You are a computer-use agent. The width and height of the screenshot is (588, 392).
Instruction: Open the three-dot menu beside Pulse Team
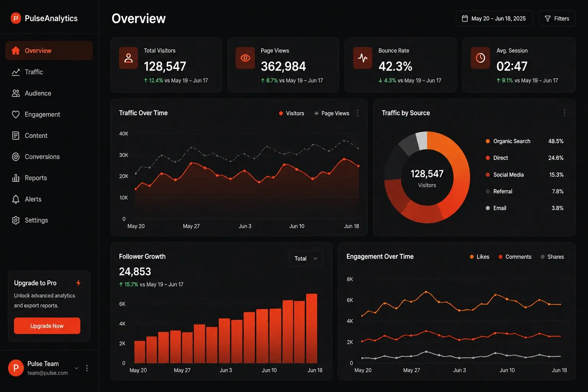tap(87, 368)
